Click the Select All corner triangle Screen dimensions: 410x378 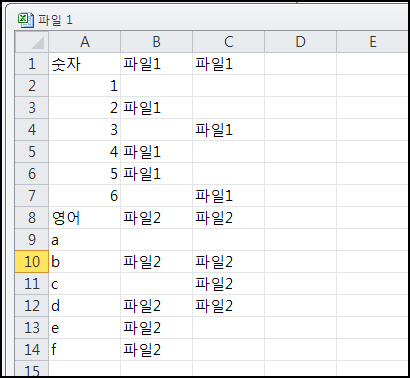tap(32, 42)
